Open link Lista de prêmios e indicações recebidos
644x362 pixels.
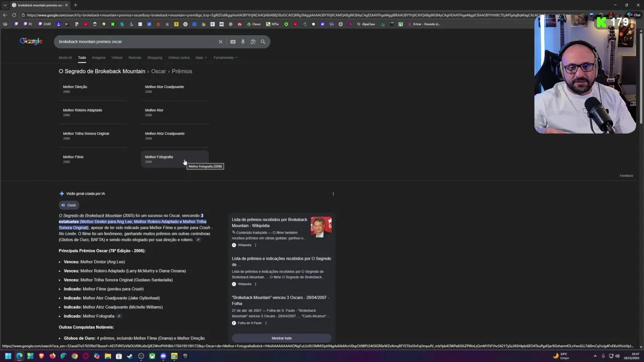[x=281, y=261]
